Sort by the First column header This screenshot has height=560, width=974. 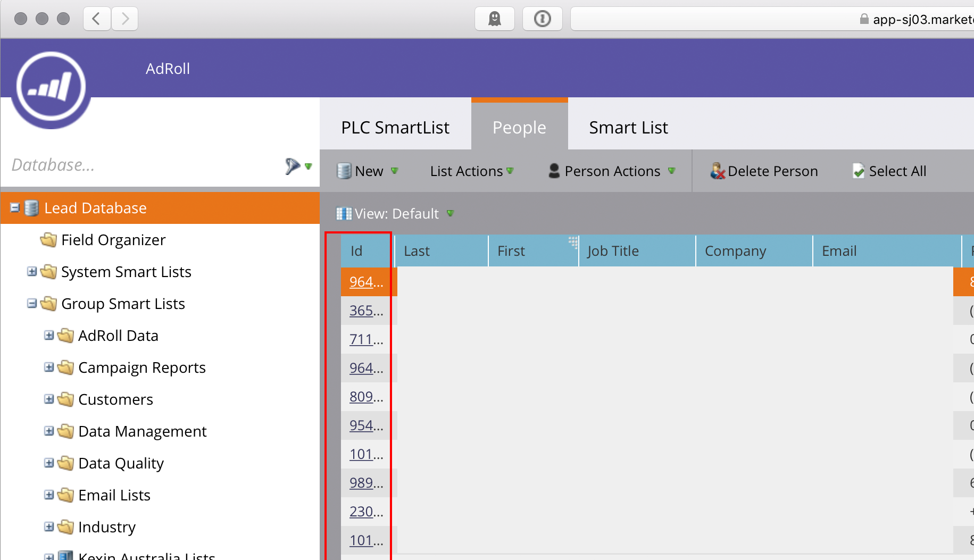[534, 251]
